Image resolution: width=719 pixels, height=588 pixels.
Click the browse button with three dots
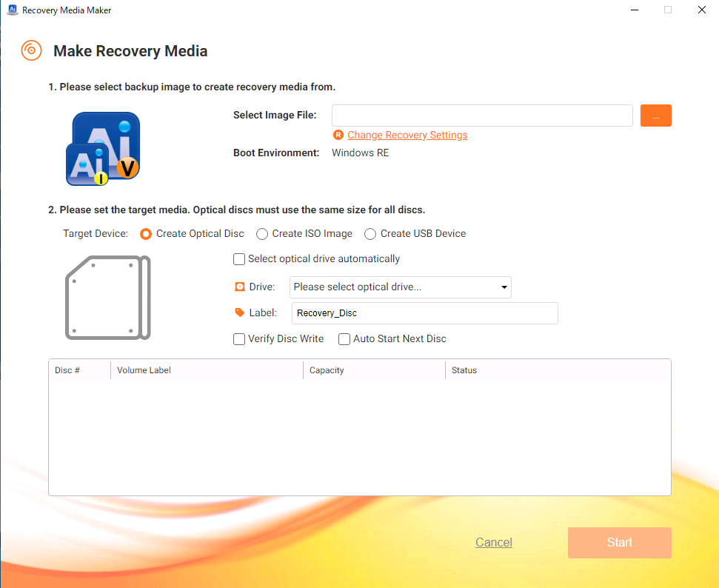pos(655,116)
